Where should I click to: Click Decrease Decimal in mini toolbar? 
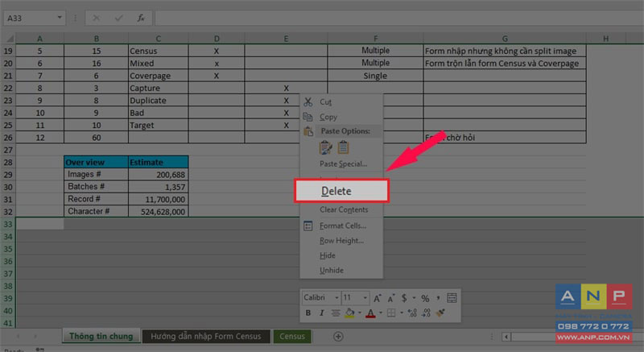click(x=427, y=313)
